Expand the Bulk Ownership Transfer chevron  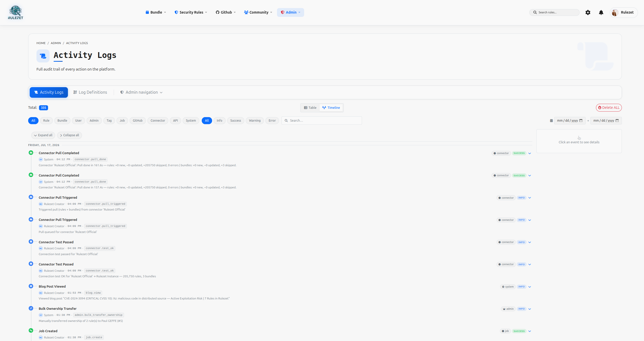[530, 309]
